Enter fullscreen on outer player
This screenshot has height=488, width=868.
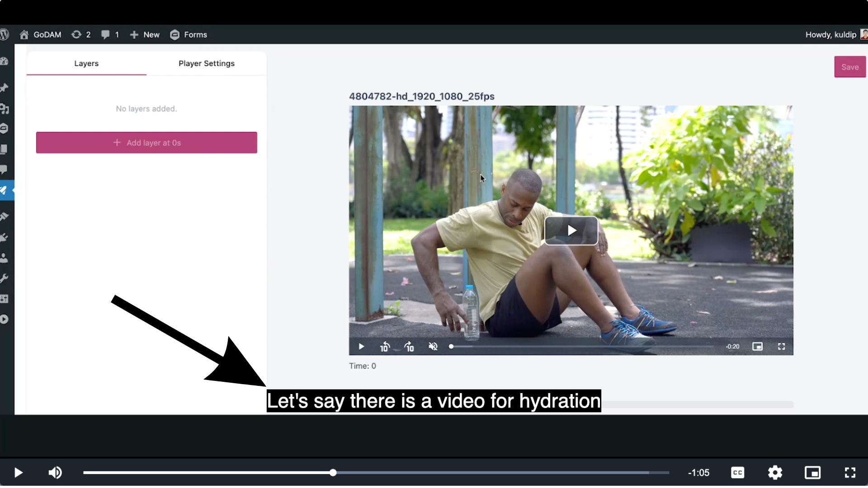pos(850,473)
